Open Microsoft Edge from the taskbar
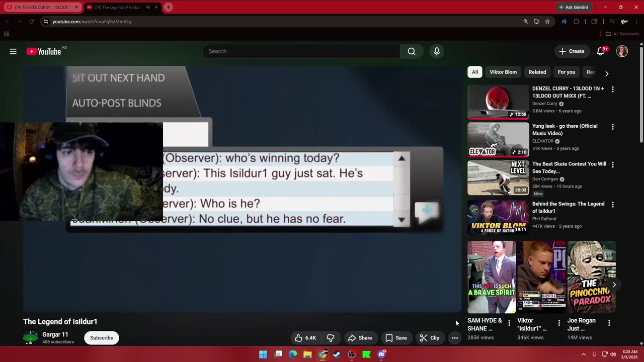 point(293,354)
